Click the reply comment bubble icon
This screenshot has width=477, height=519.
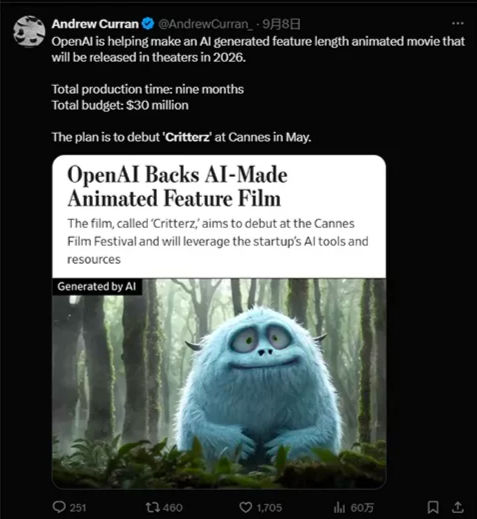[59, 507]
